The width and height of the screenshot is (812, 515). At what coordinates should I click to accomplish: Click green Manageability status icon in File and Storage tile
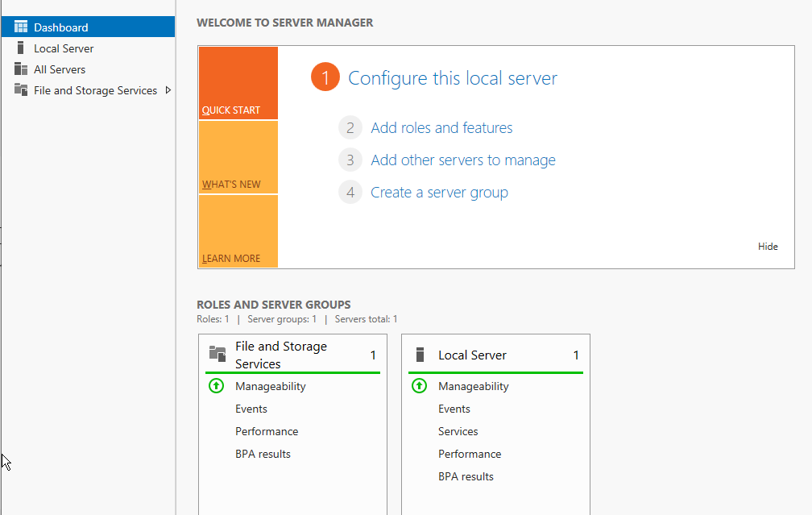tap(216, 386)
